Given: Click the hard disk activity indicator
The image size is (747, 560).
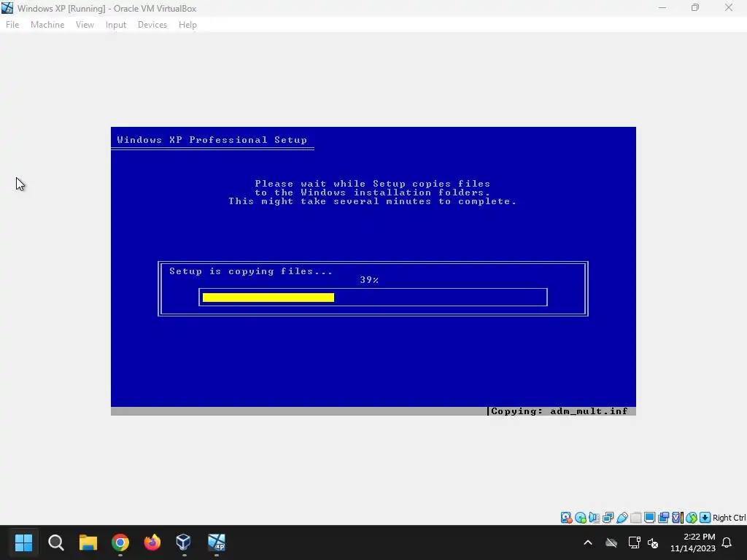Looking at the screenshot, I should (566, 518).
